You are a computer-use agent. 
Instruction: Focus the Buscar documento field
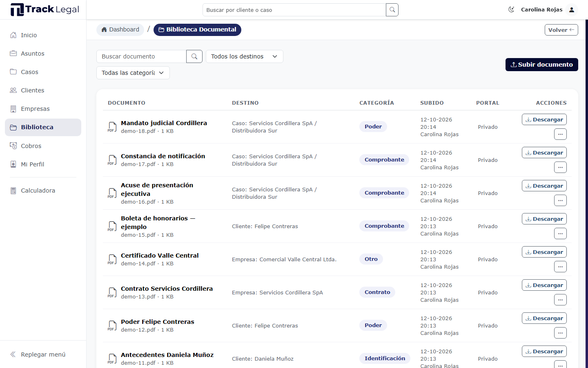[141, 56]
